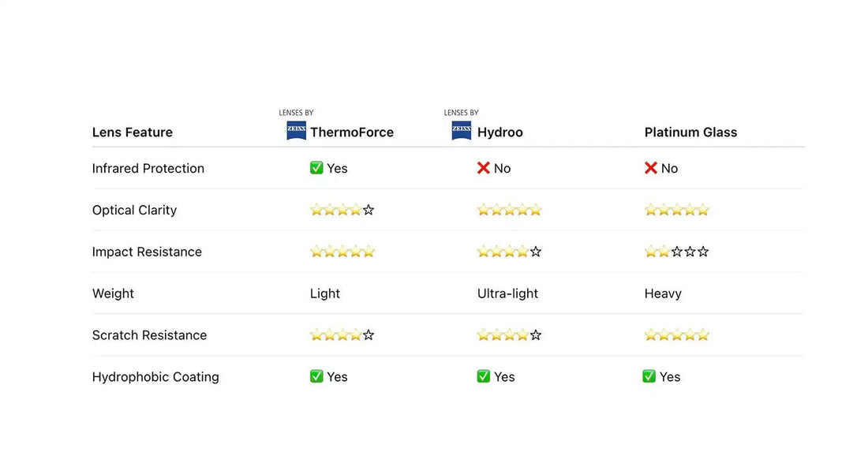Screen dimensions: 868x467
Task: Click Platinum Glass Impact Resistance star rating
Action: (x=676, y=252)
